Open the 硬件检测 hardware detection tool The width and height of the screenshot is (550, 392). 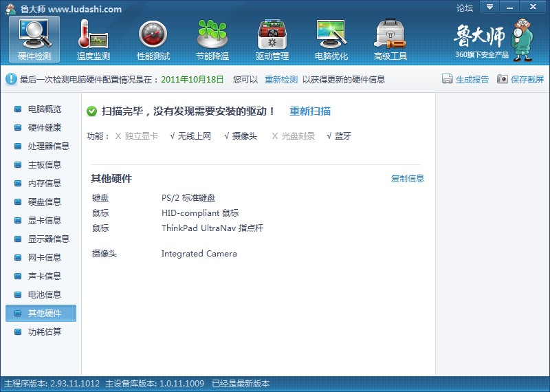(x=34, y=39)
